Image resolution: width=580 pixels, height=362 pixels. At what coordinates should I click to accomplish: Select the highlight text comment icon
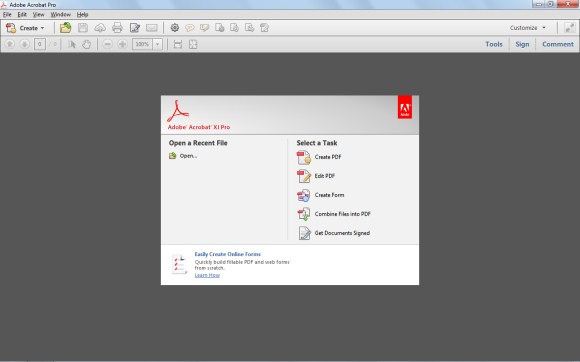coord(204,28)
